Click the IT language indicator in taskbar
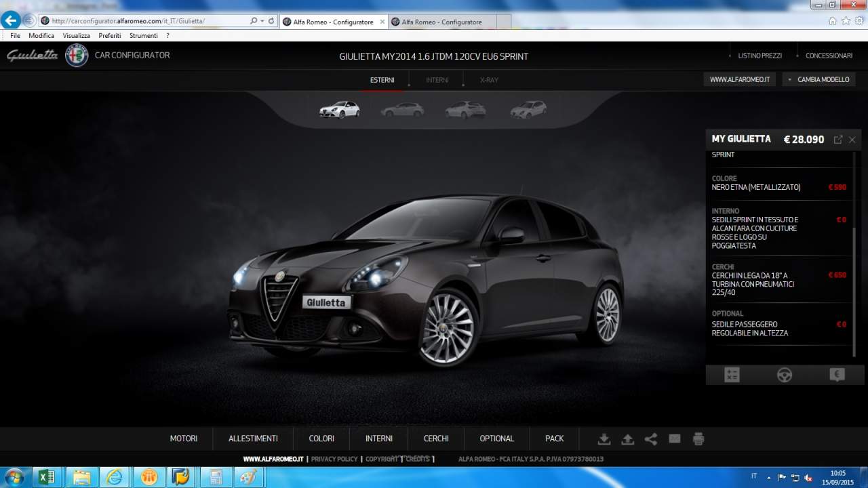Viewport: 868px width, 488px height. coord(754,476)
